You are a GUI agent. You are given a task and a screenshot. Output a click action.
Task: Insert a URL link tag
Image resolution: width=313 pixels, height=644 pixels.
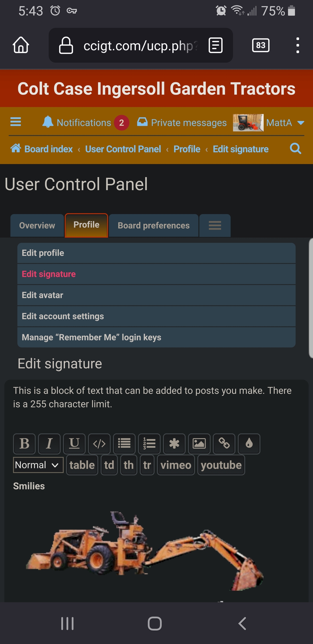click(x=224, y=444)
